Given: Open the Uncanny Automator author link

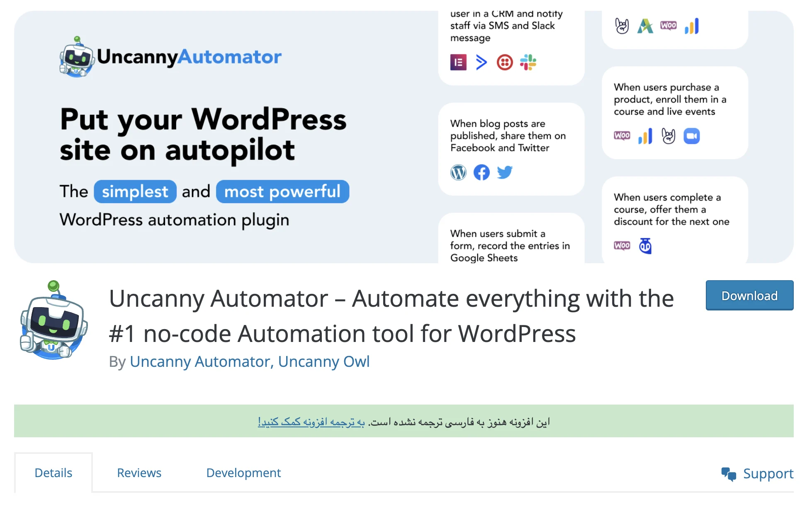Looking at the screenshot, I should tap(200, 361).
